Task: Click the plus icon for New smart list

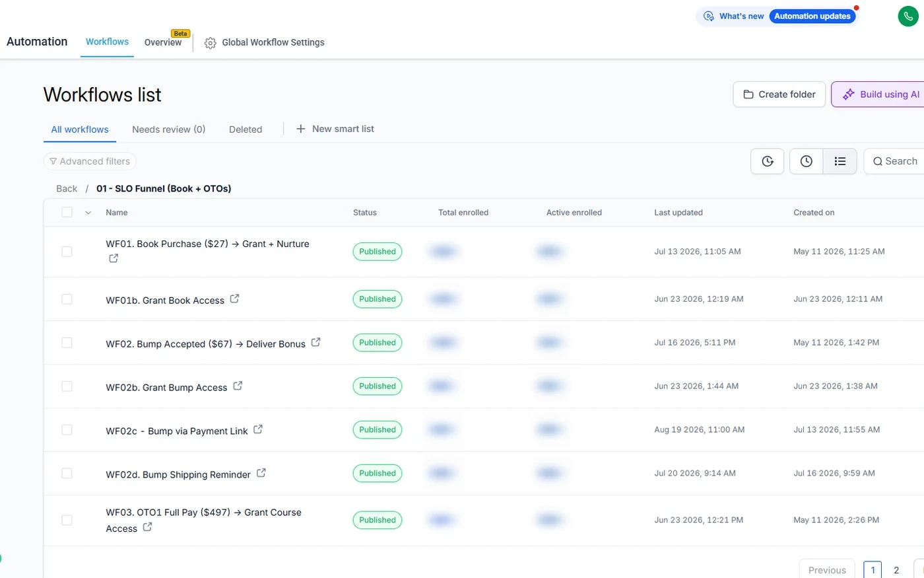Action: (300, 129)
